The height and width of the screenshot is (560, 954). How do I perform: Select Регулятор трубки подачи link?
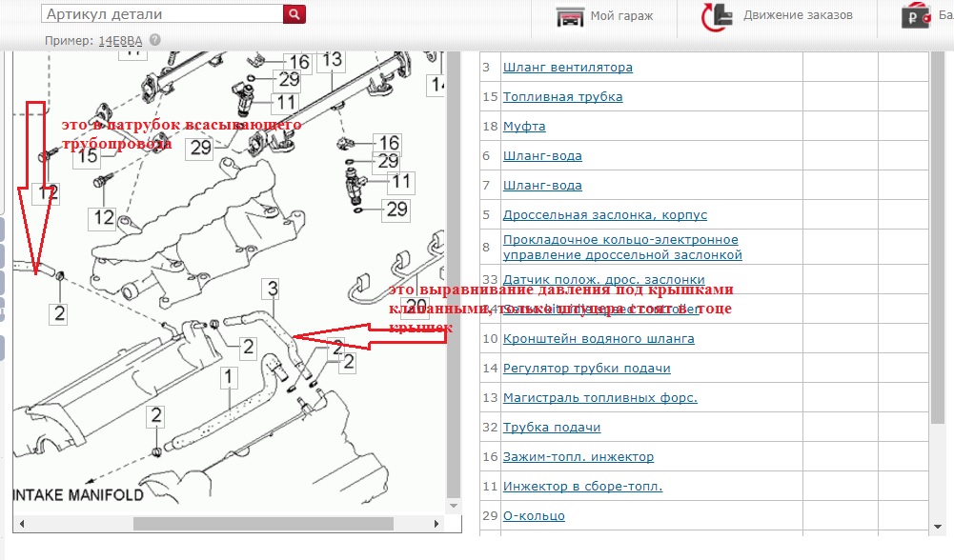pyautogui.click(x=586, y=369)
